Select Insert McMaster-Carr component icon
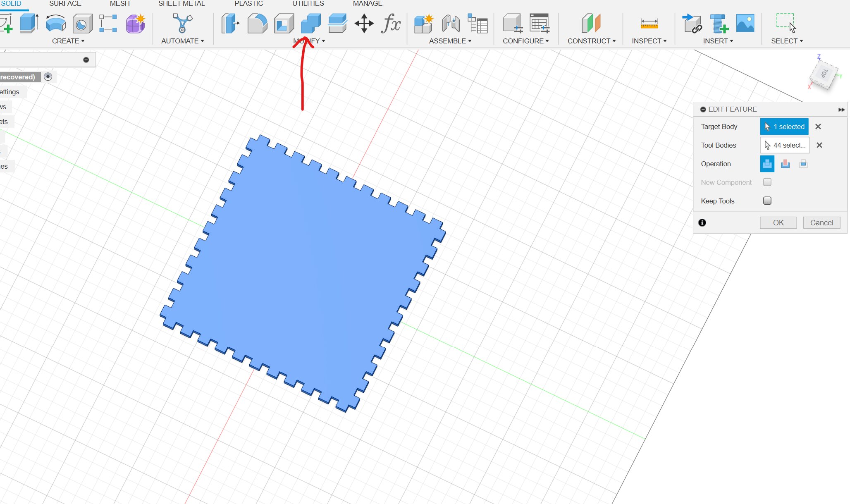Image resolution: width=850 pixels, height=504 pixels. click(x=719, y=24)
